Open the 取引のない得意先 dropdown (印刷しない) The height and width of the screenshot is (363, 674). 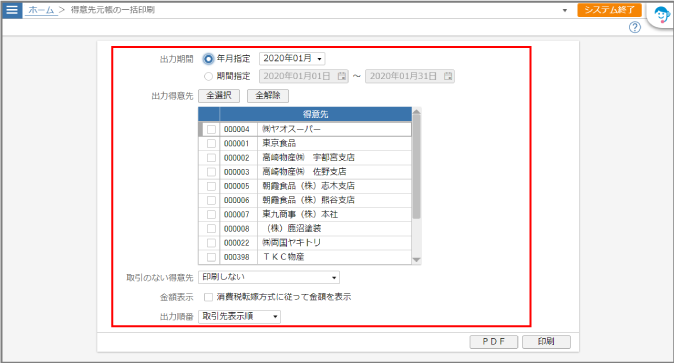click(x=269, y=277)
